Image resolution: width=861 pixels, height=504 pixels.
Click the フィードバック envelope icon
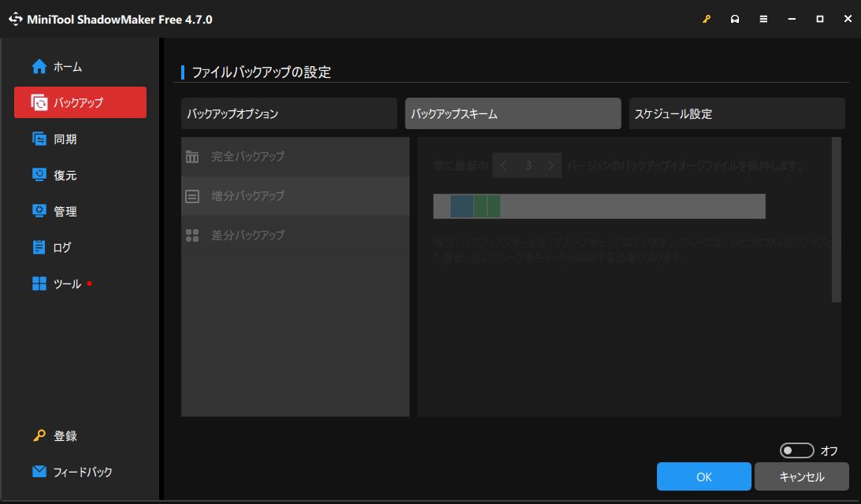[39, 472]
